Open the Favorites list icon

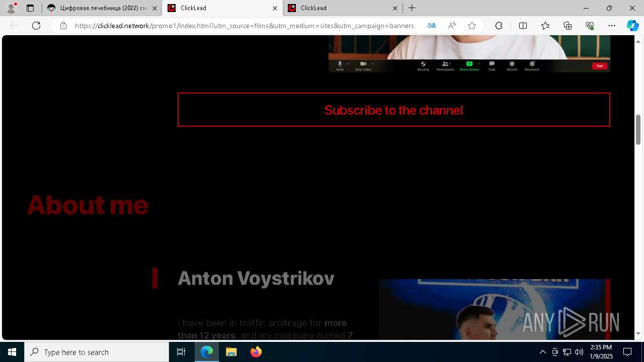(545, 26)
